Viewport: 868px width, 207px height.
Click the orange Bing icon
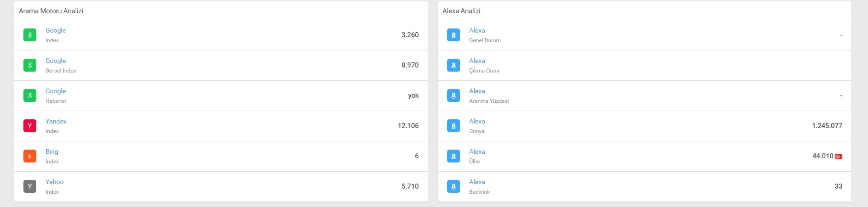[x=30, y=156]
